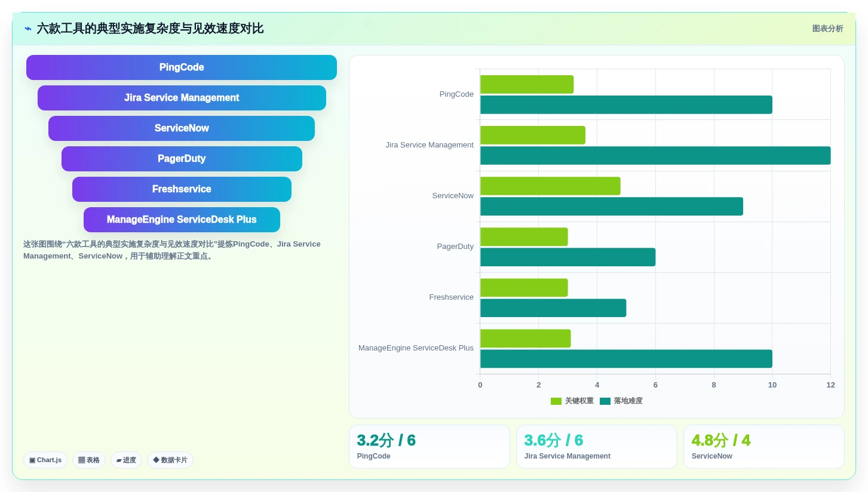Click Jira Service Management's green bar
The image size is (868, 492).
click(x=533, y=135)
